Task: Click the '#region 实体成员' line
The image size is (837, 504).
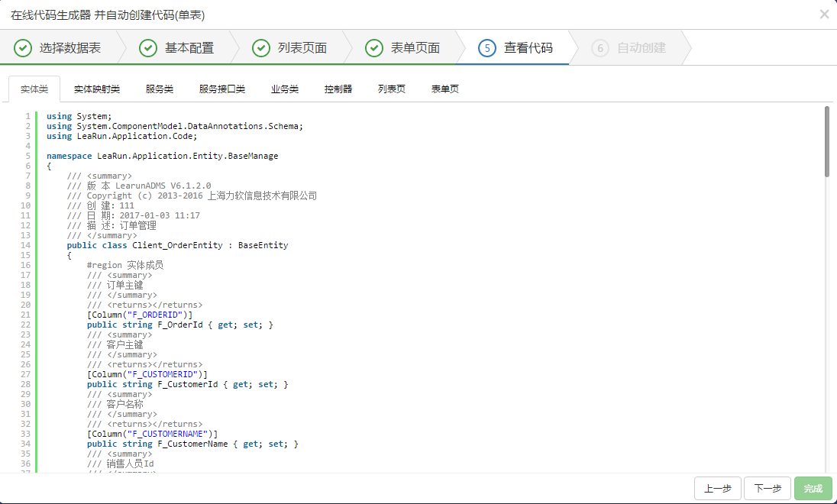Action: coord(125,265)
